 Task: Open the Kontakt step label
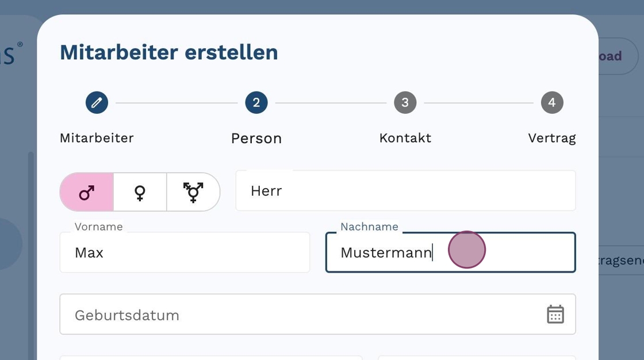(405, 138)
